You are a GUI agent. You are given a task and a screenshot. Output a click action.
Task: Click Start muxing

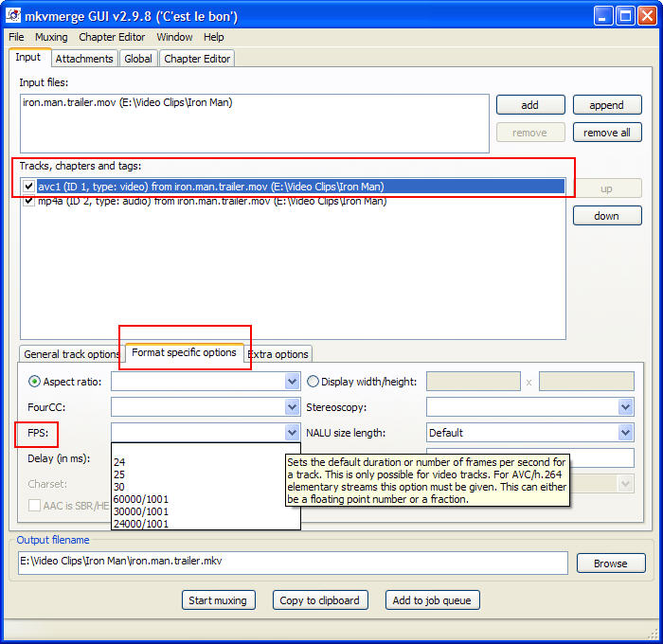click(218, 600)
